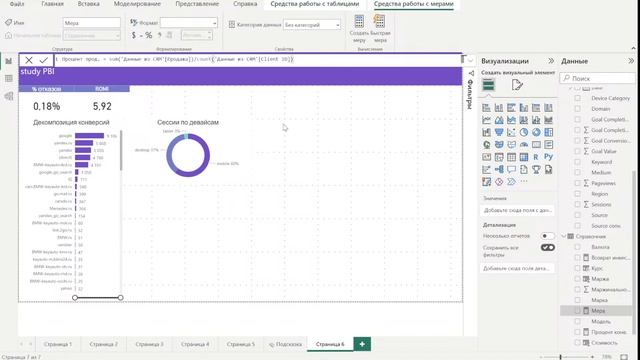The width and height of the screenshot is (640, 360).
Task: Open the Файл menu
Action: point(17,4)
